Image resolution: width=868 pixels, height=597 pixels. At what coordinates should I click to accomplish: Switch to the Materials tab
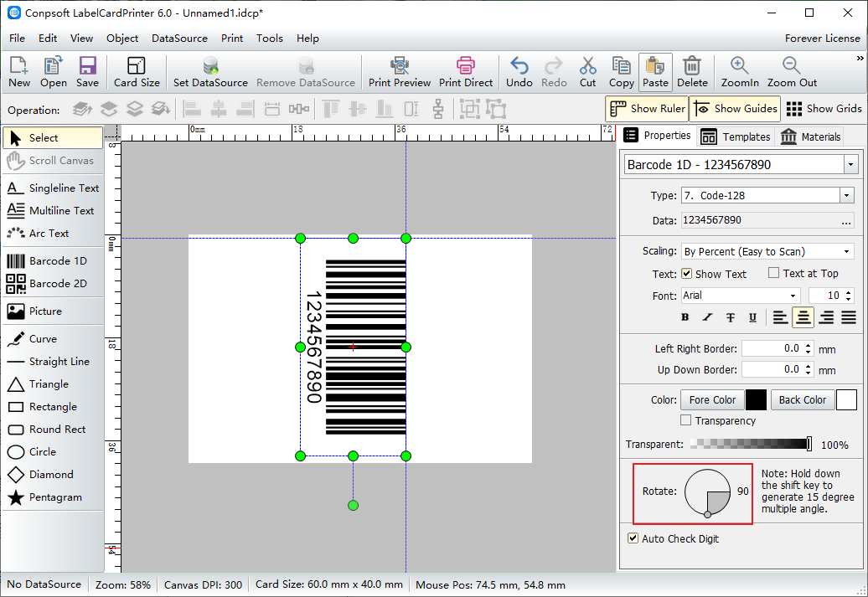click(x=810, y=136)
